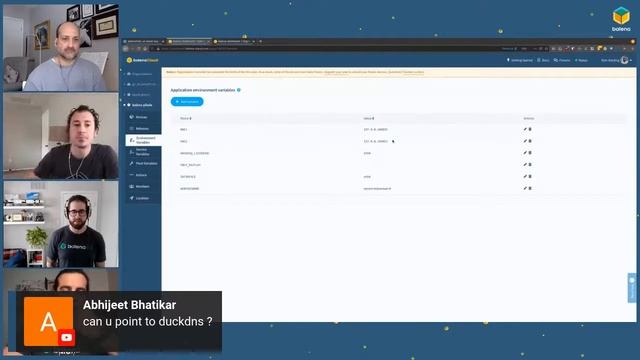Open the Docs link in the header
Viewport: 640px width, 360px height.
pyautogui.click(x=543, y=60)
